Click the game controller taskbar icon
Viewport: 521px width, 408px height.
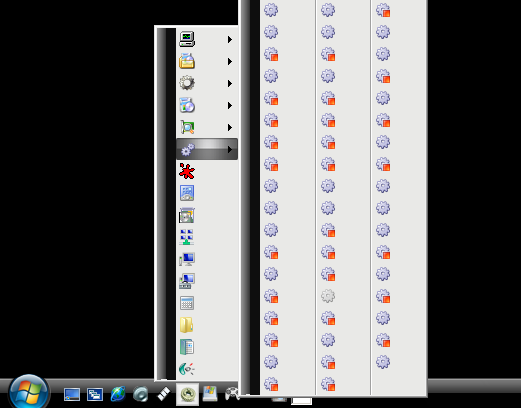coord(232,394)
